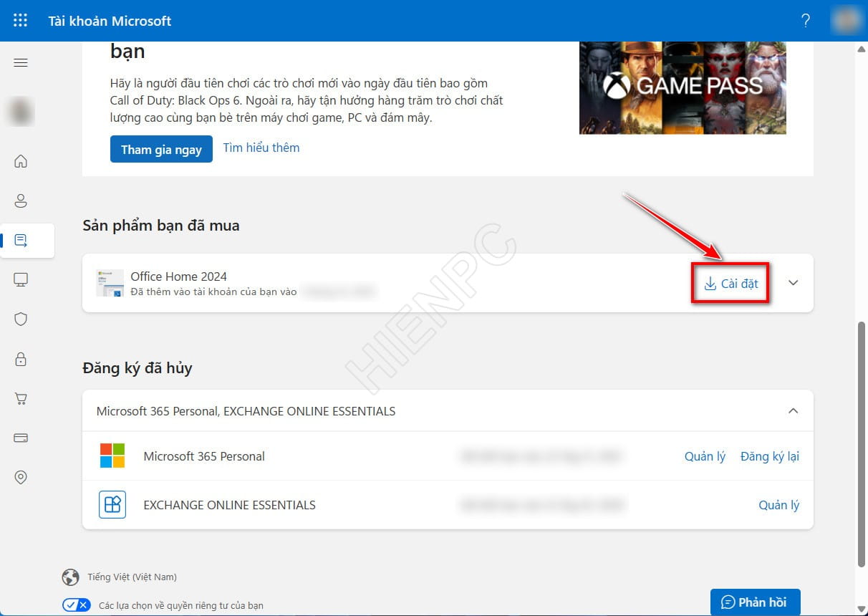Click the Microsoft 365 Personal logo icon

pyautogui.click(x=112, y=456)
